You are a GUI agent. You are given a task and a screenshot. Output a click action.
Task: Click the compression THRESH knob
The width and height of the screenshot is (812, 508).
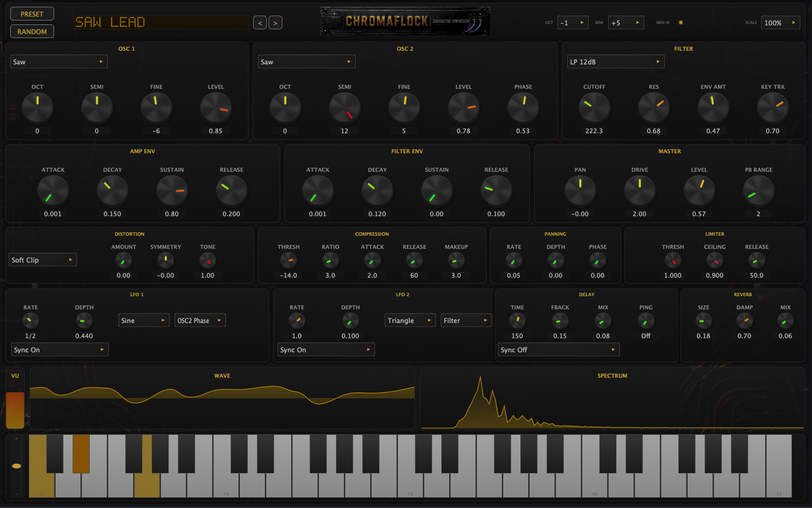pos(289,261)
